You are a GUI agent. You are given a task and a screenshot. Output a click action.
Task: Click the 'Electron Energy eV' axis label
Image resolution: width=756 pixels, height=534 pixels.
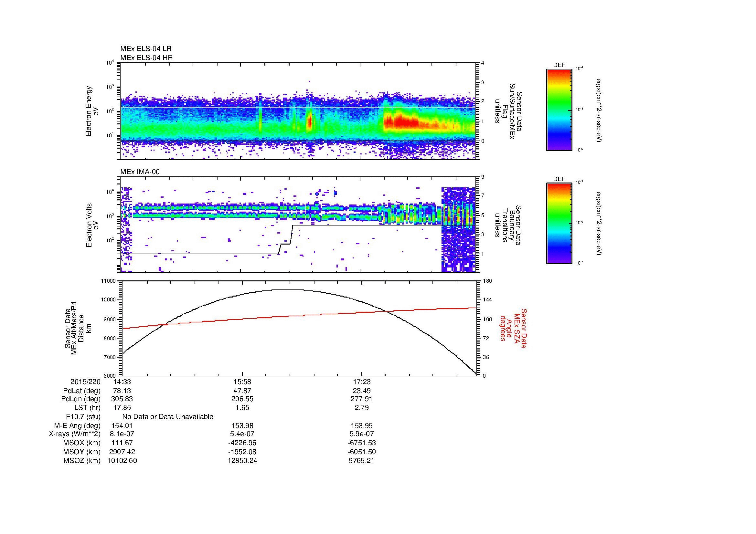pos(92,111)
